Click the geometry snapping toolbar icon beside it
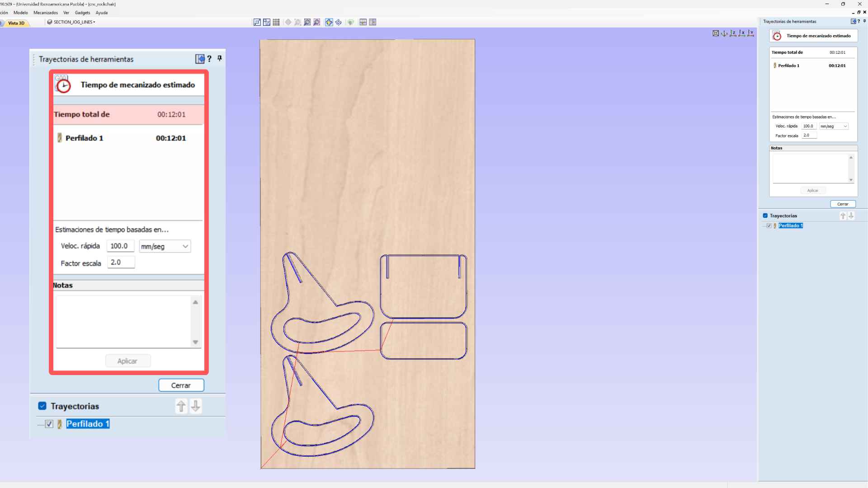Image resolution: width=868 pixels, height=488 pixels. (267, 22)
